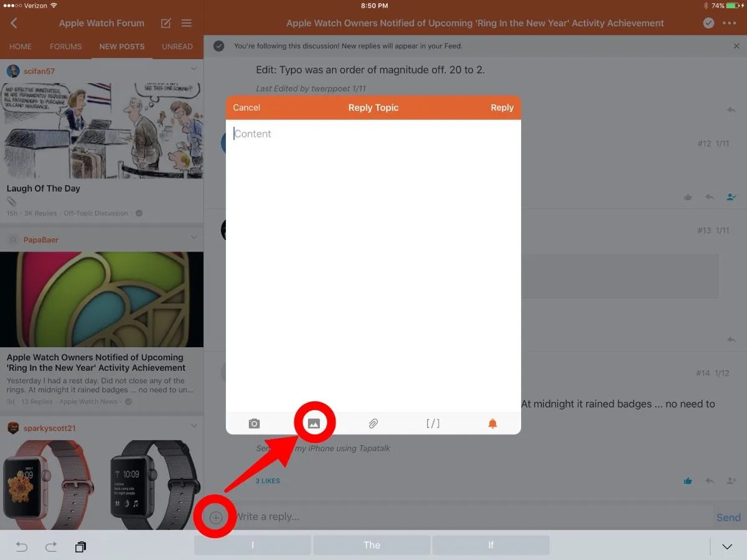
Task: Expand options chevron on scifan57 post
Action: coord(194,69)
